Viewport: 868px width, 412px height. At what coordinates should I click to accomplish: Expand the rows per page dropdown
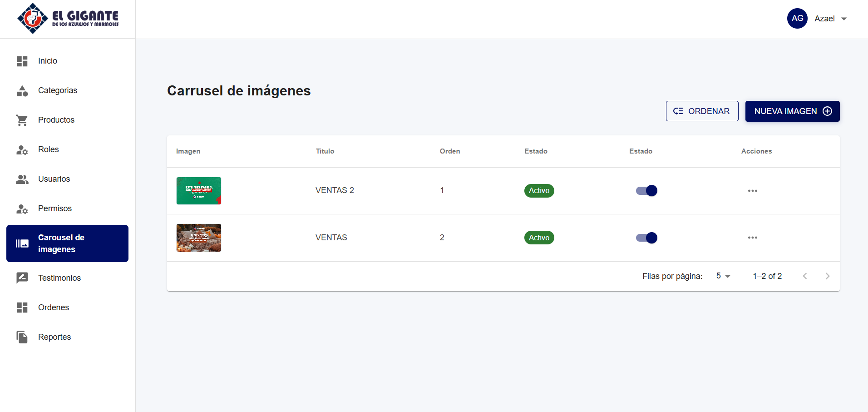pos(723,276)
